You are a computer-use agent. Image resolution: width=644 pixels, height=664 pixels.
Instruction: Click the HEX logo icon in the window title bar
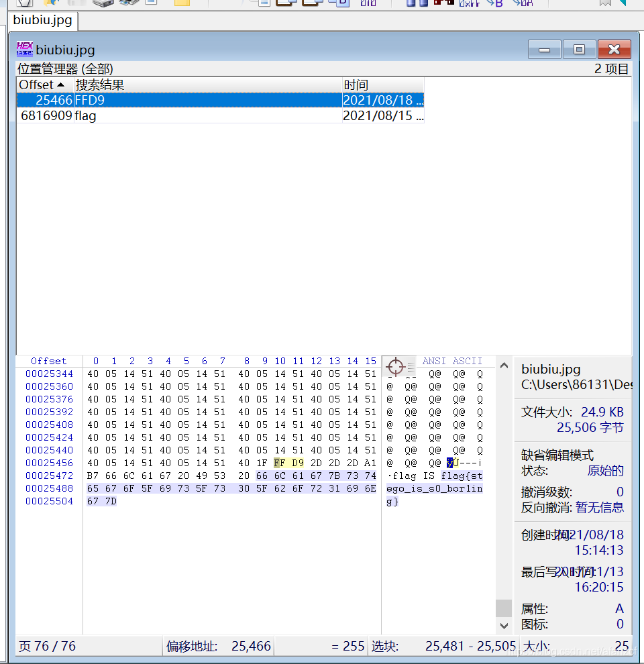click(x=24, y=48)
